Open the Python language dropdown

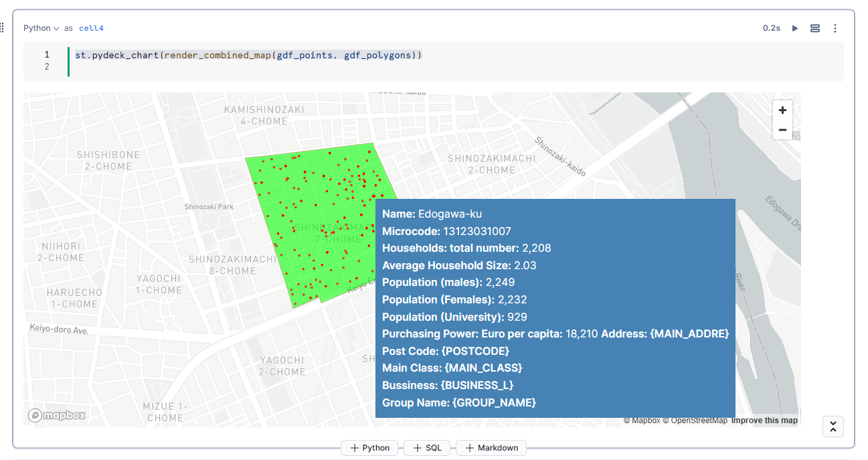(x=41, y=28)
